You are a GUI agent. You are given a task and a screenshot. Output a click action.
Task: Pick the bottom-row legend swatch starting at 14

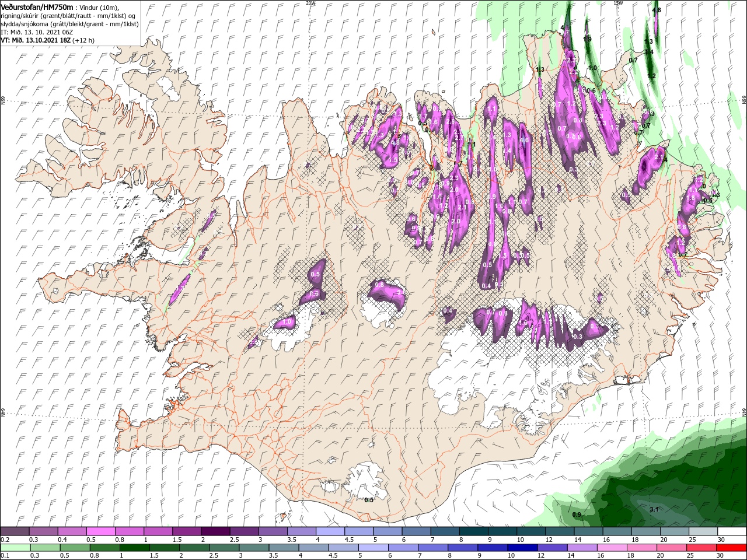[582, 548]
